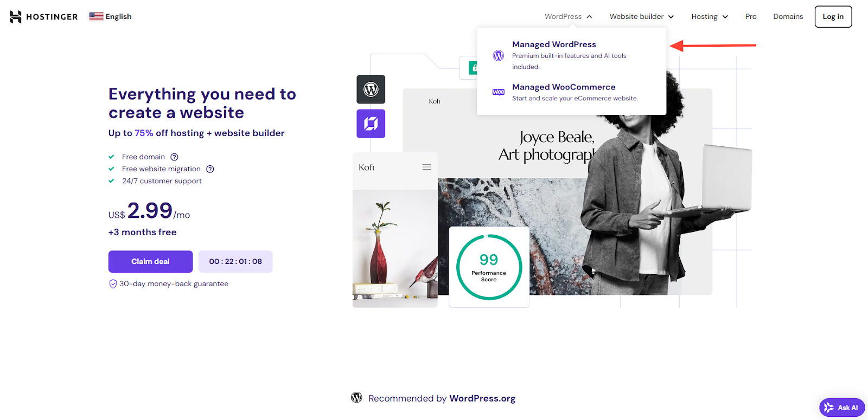
Task: Click the purple website builder tile icon
Action: (371, 124)
